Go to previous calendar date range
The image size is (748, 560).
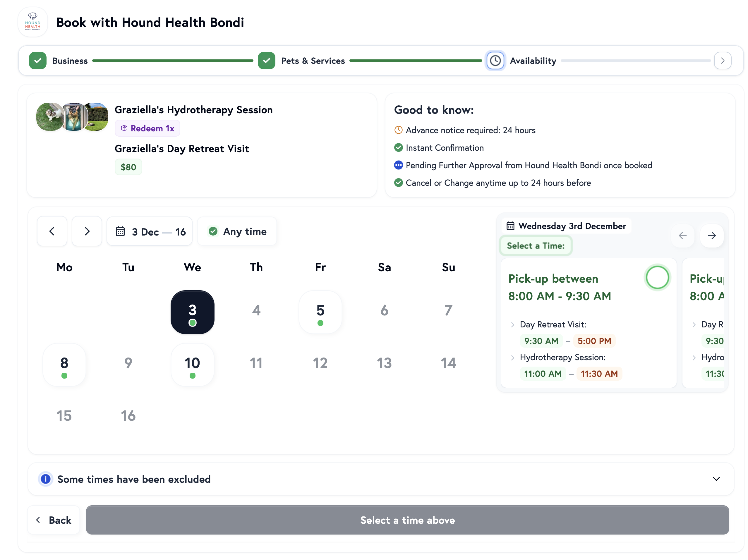(52, 231)
